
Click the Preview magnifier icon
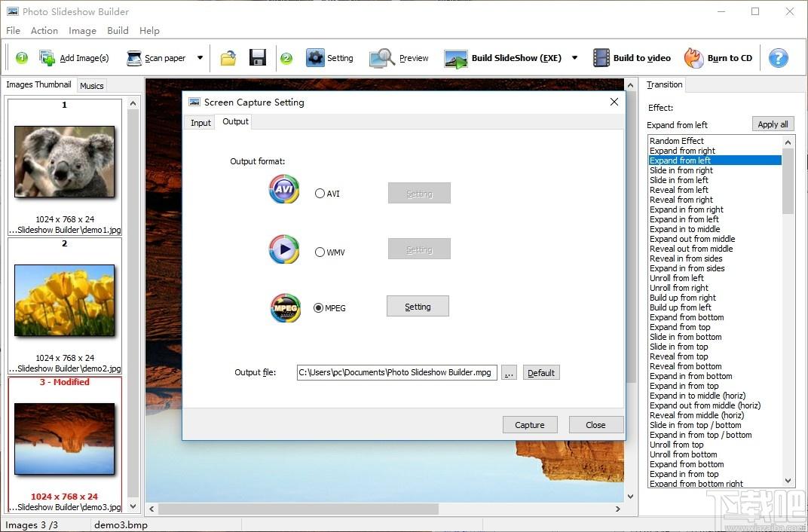click(382, 58)
